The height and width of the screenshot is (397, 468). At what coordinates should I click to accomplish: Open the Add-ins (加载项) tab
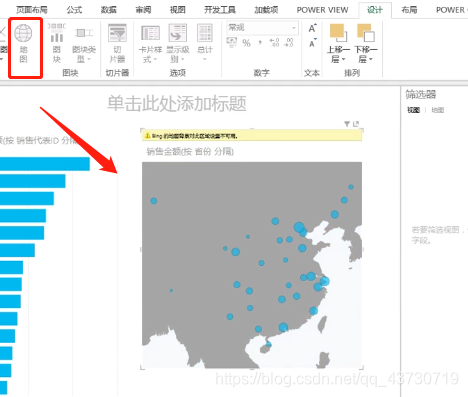coord(266,10)
